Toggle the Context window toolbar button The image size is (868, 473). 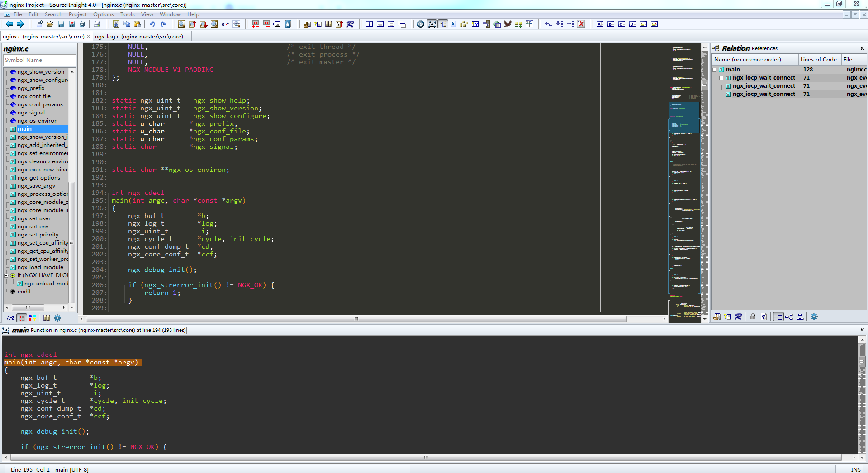click(x=432, y=24)
